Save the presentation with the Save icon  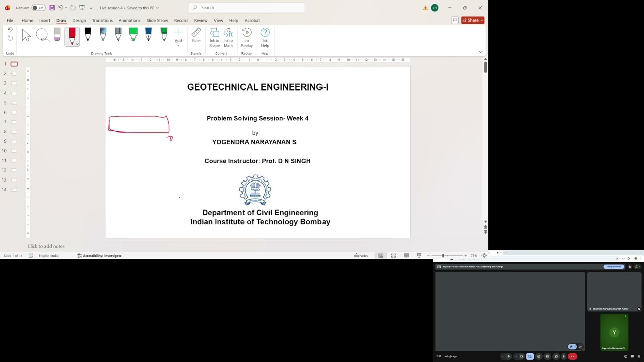tap(52, 8)
